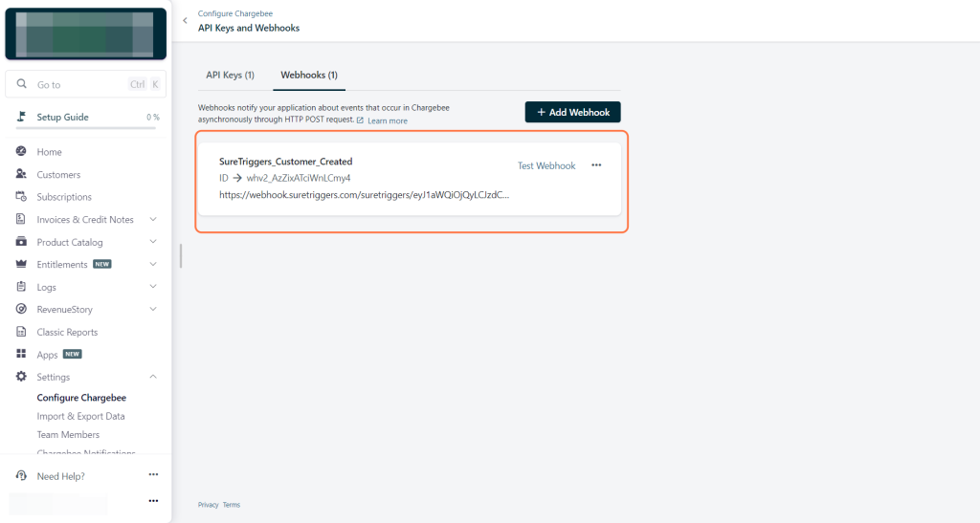Collapse the Settings section
The width and height of the screenshot is (980, 523).
tap(153, 377)
